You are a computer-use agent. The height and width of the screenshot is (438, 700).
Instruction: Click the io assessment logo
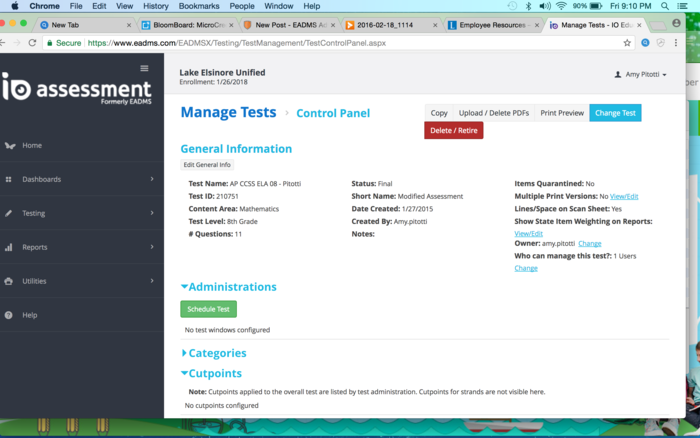coord(76,90)
